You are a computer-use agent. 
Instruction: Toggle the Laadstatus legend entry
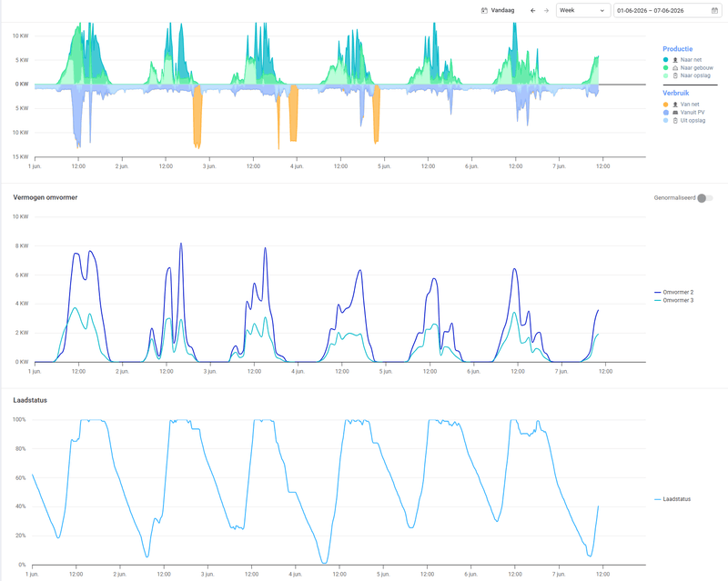(672, 499)
